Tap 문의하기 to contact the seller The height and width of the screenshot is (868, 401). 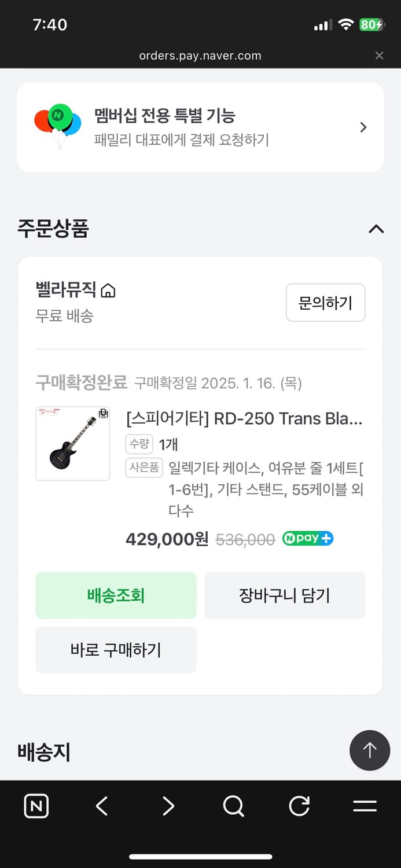[x=325, y=302]
